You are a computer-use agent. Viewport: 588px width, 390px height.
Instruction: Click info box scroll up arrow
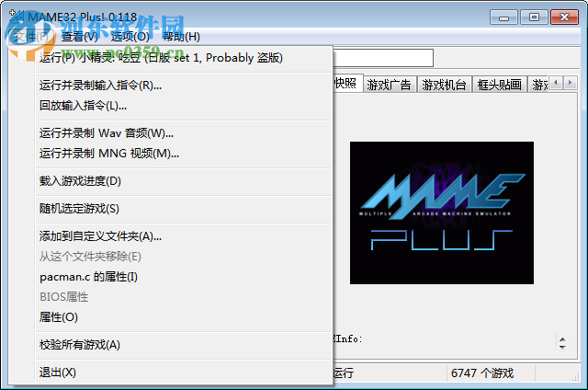pyautogui.click(x=562, y=339)
